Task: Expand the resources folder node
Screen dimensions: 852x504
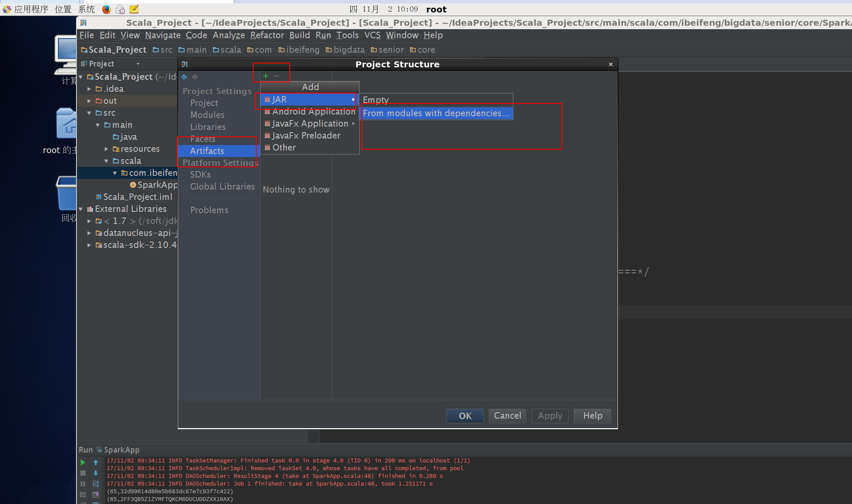Action: click(x=106, y=149)
